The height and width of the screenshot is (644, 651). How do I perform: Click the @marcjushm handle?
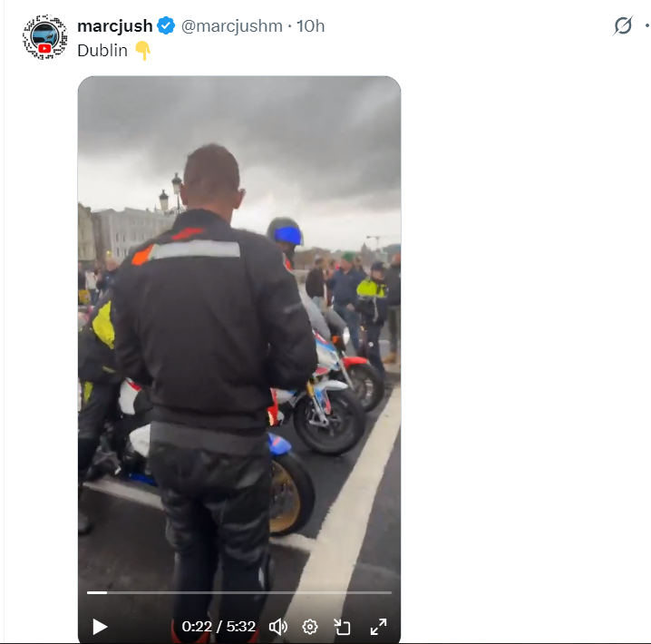pyautogui.click(x=232, y=25)
